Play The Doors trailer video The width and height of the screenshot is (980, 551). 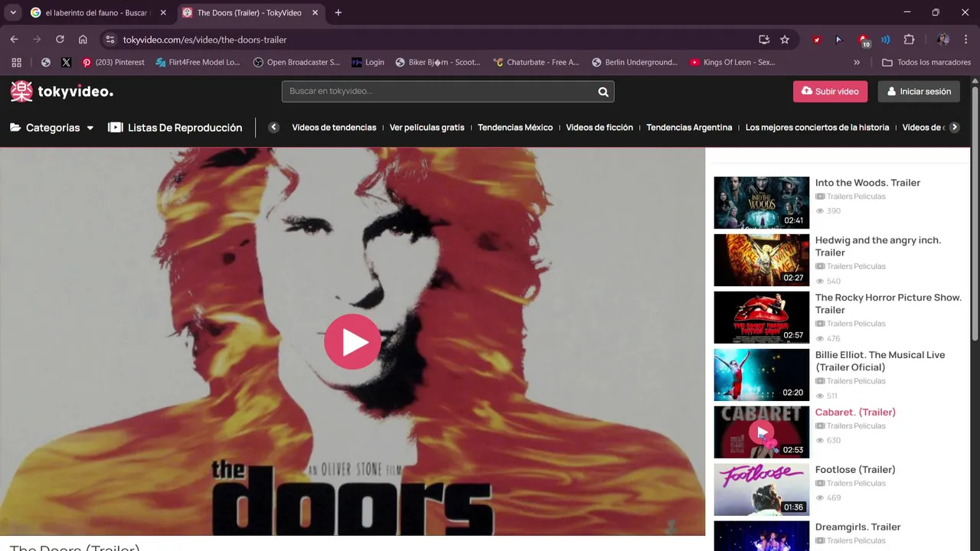(352, 341)
